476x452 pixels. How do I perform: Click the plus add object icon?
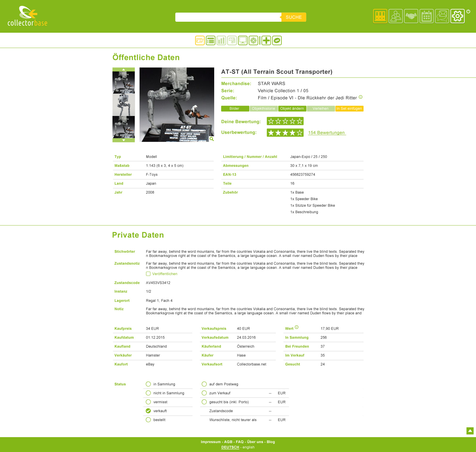(266, 40)
